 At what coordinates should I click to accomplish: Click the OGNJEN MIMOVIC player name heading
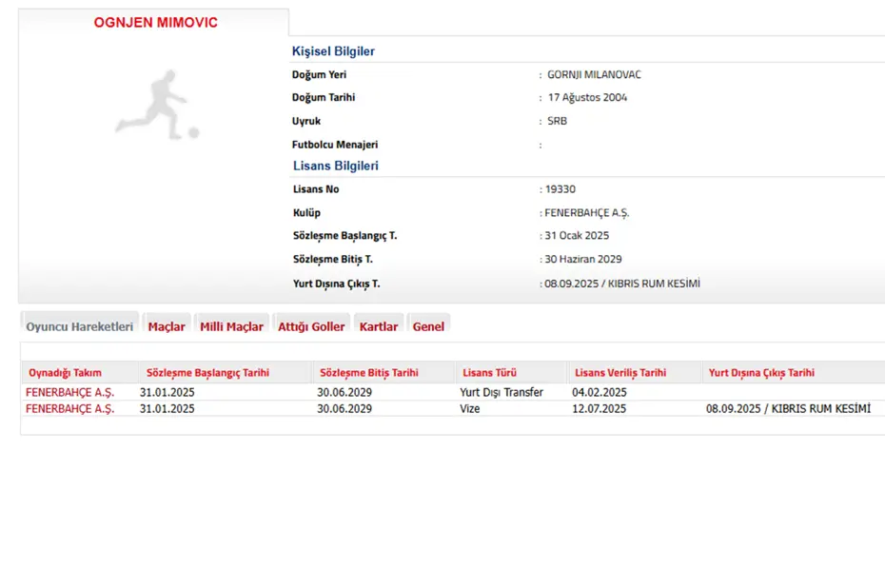click(x=156, y=23)
